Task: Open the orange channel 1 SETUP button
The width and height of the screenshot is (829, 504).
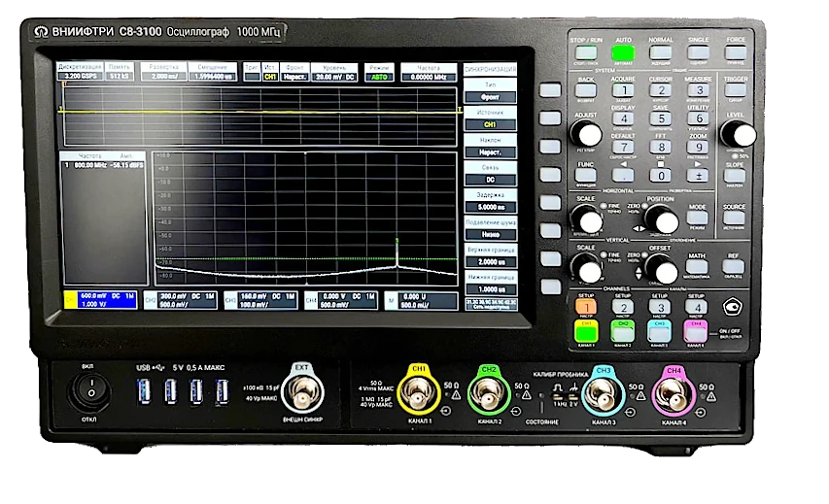Action: (x=586, y=307)
